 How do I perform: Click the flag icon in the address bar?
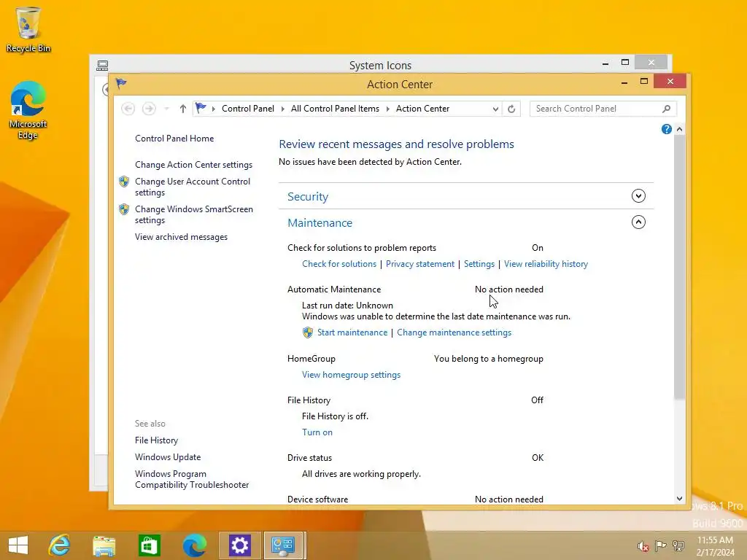tap(201, 108)
